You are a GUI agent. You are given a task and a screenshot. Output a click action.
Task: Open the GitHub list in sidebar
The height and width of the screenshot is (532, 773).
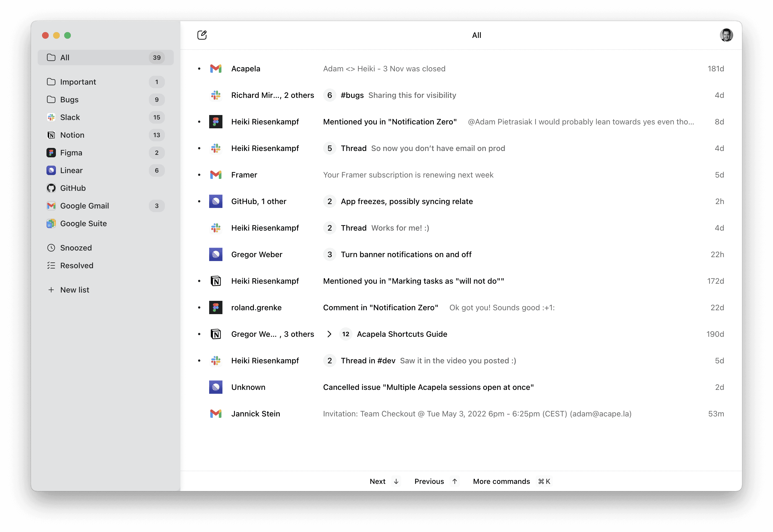point(73,188)
